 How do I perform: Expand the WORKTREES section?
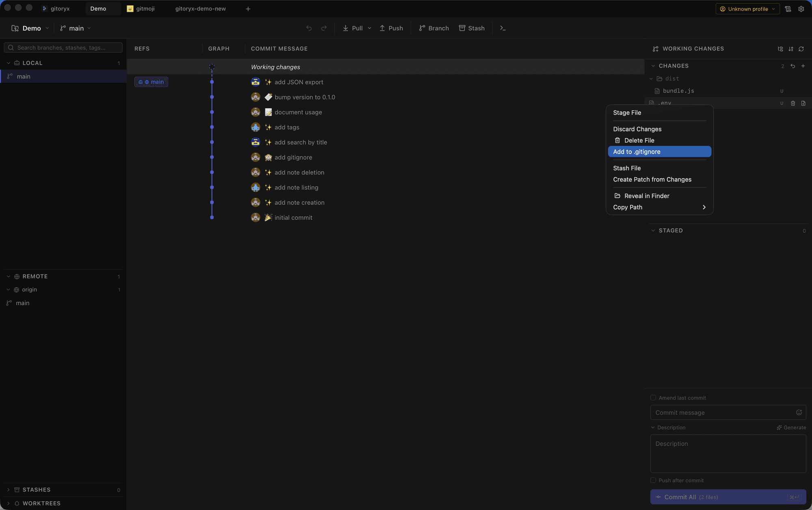tap(8, 503)
